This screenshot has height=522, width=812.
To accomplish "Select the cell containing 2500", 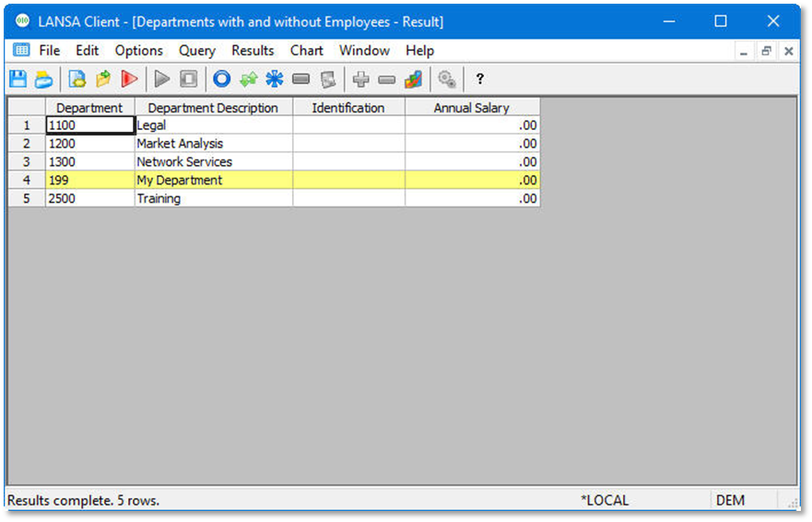I will [x=90, y=198].
